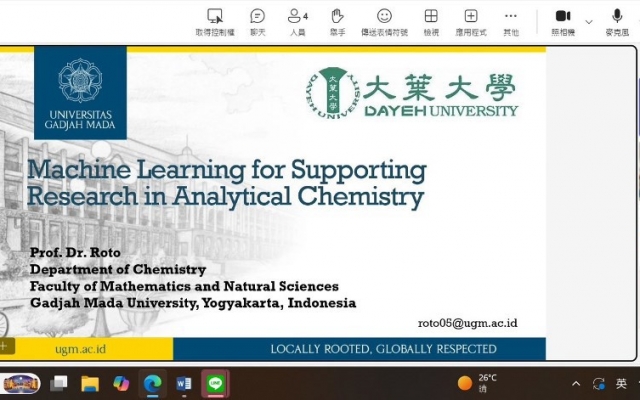Open the emoji reactions picker
The image size is (640, 400).
click(x=384, y=21)
